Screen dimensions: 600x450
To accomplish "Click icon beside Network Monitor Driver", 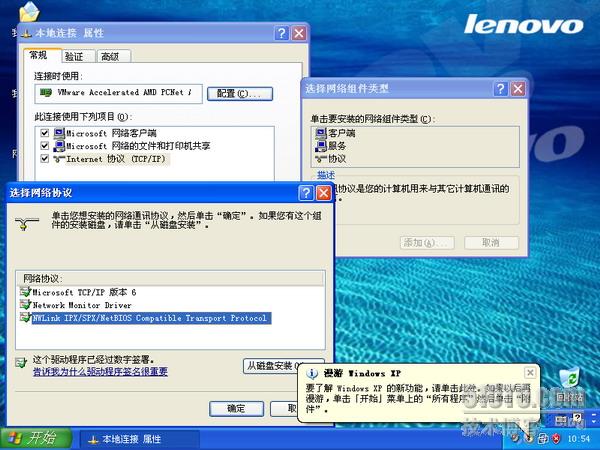I will point(25,305).
